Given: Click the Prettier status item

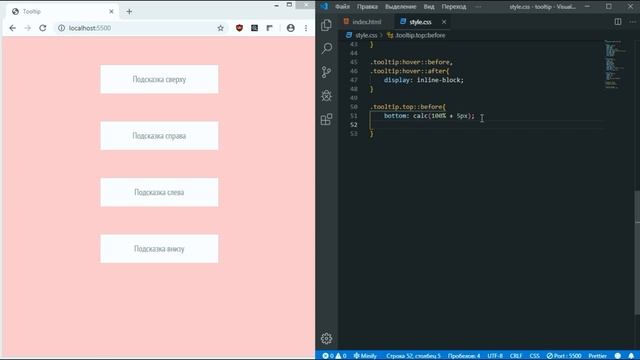Looking at the screenshot, I should pos(598,356).
